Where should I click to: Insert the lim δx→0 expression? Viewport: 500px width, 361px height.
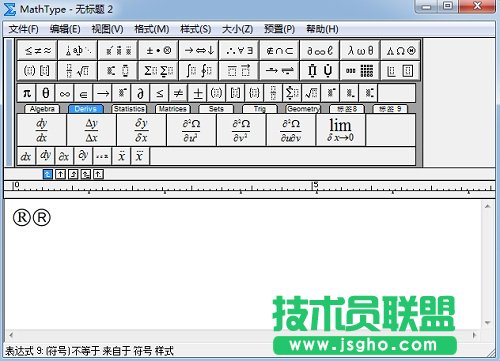(x=340, y=130)
